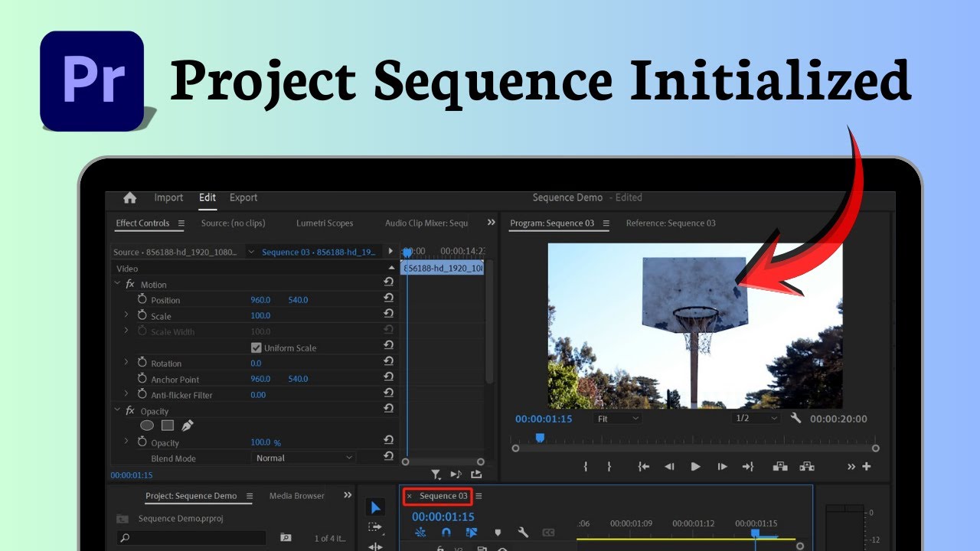
Task: Toggle animation stopwatch for Position
Action: click(142, 300)
